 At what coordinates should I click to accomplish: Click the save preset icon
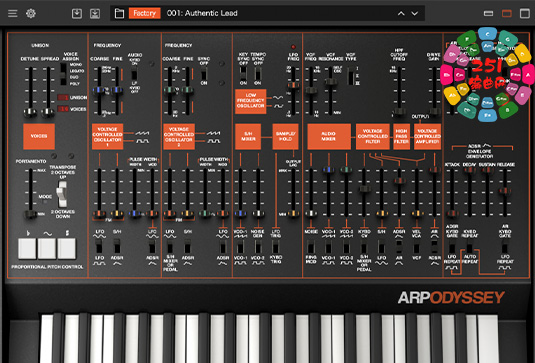[x=77, y=13]
